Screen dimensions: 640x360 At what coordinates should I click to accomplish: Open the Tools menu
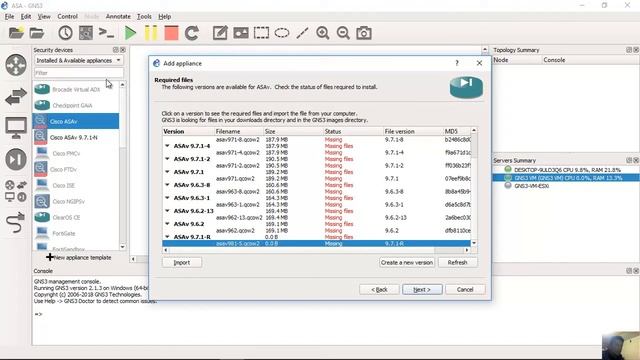point(144,16)
